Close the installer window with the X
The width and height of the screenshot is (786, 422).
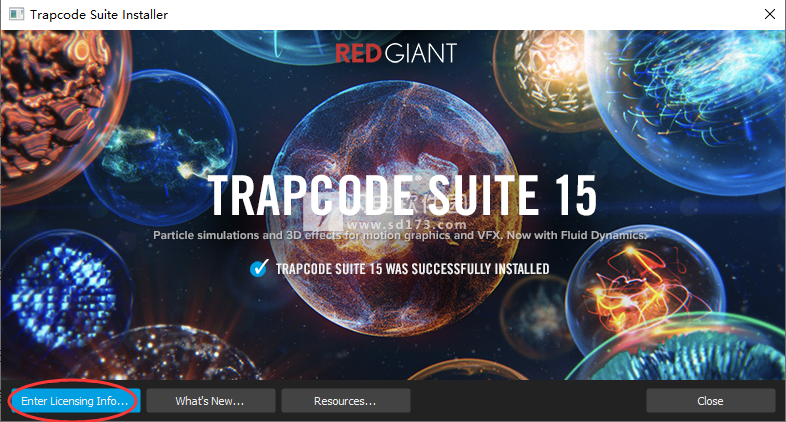tap(768, 15)
